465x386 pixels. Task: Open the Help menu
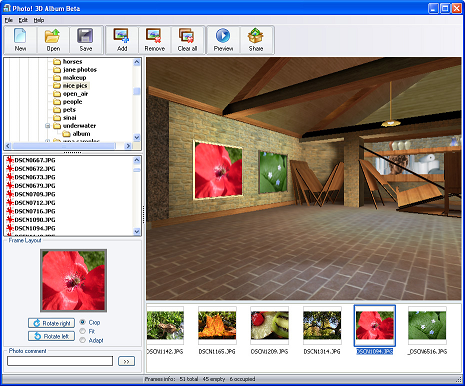tap(39, 20)
